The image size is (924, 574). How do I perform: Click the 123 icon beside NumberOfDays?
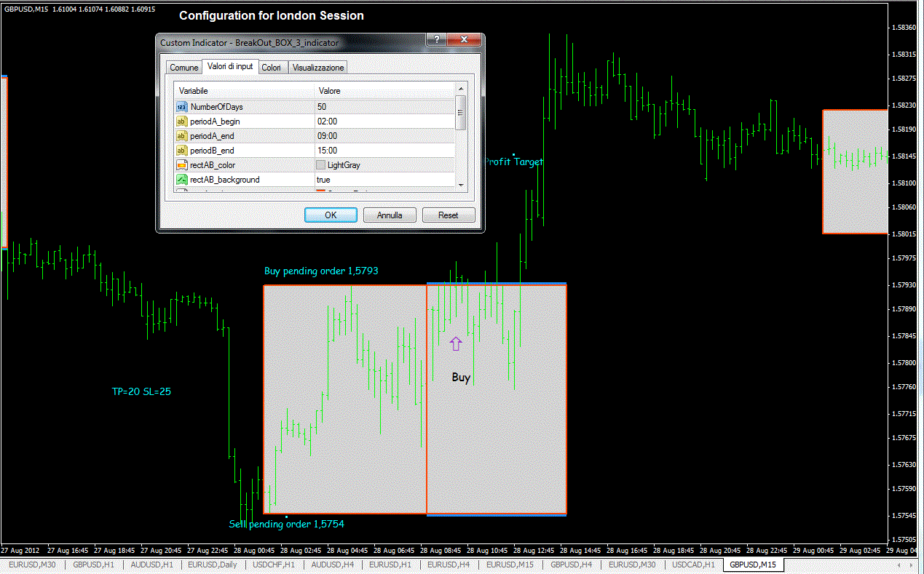click(182, 106)
